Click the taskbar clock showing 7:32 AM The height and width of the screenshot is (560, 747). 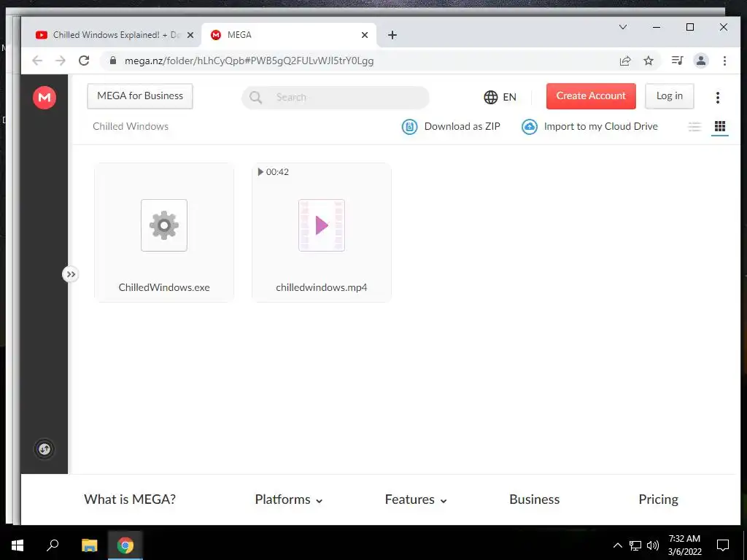(x=684, y=545)
